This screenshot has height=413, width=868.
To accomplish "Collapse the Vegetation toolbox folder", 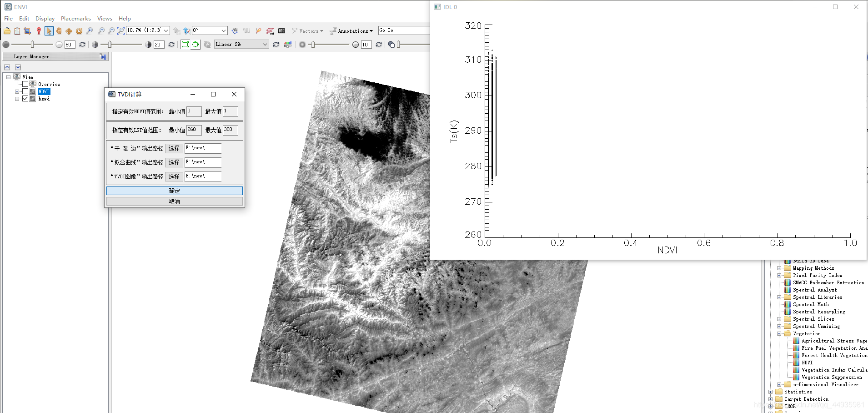I will tap(779, 333).
